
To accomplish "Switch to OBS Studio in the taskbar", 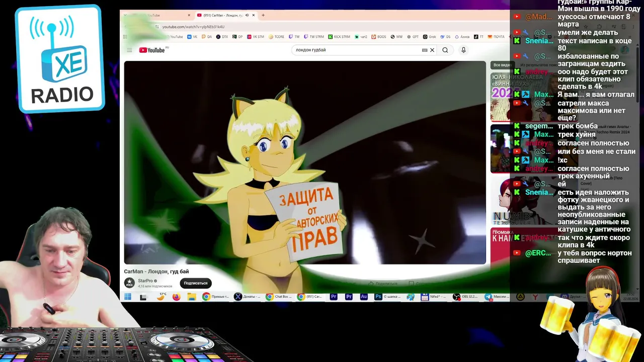I will [466, 297].
